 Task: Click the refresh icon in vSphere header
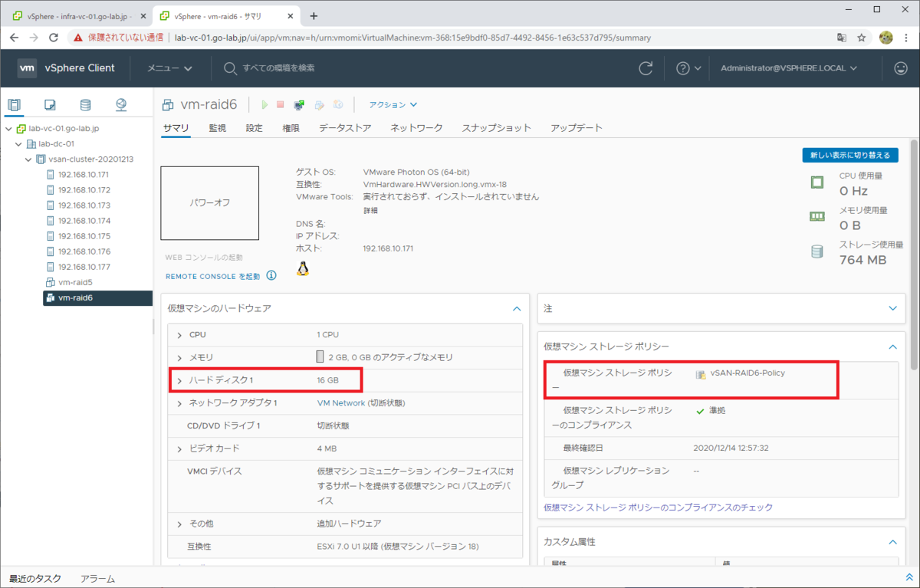[x=646, y=68]
